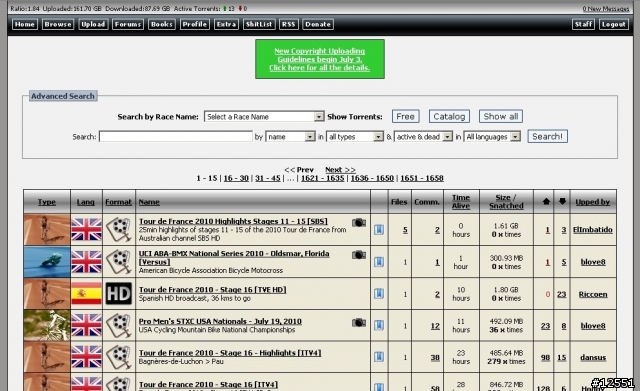This screenshot has width=640, height=391.
Task: Expand the search by 'name' dropdown
Action: coord(290,136)
